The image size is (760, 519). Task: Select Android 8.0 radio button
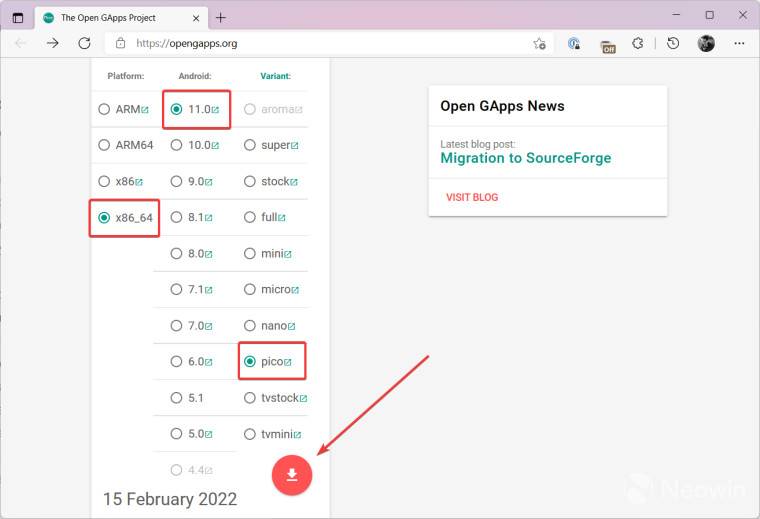[176, 253]
